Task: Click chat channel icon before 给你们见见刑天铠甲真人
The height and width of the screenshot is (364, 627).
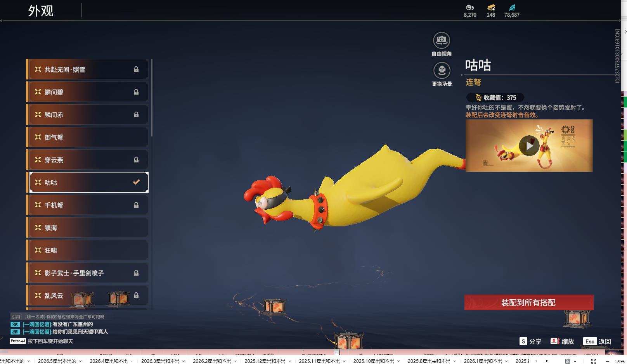Action: coord(15,331)
